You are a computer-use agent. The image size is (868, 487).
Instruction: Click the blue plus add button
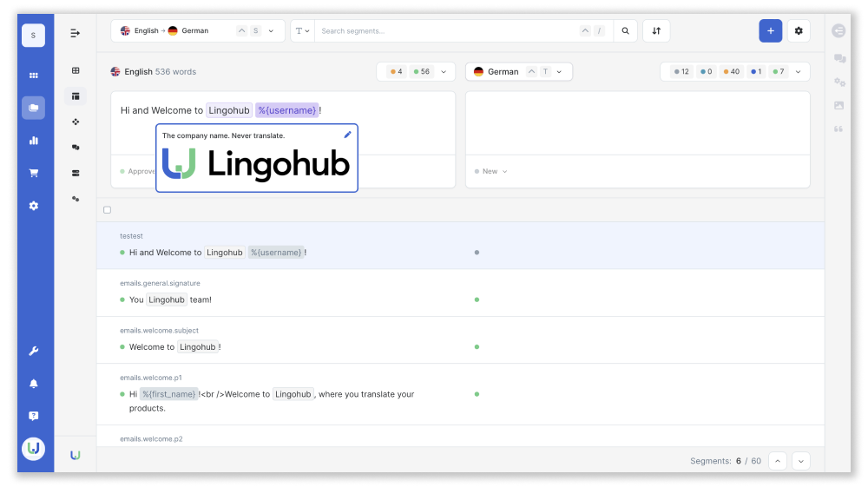pos(770,31)
